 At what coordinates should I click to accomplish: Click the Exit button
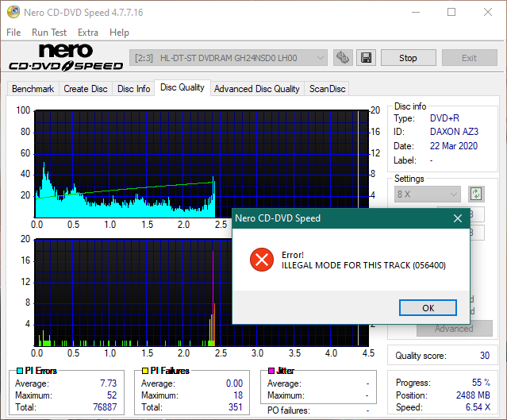(469, 58)
